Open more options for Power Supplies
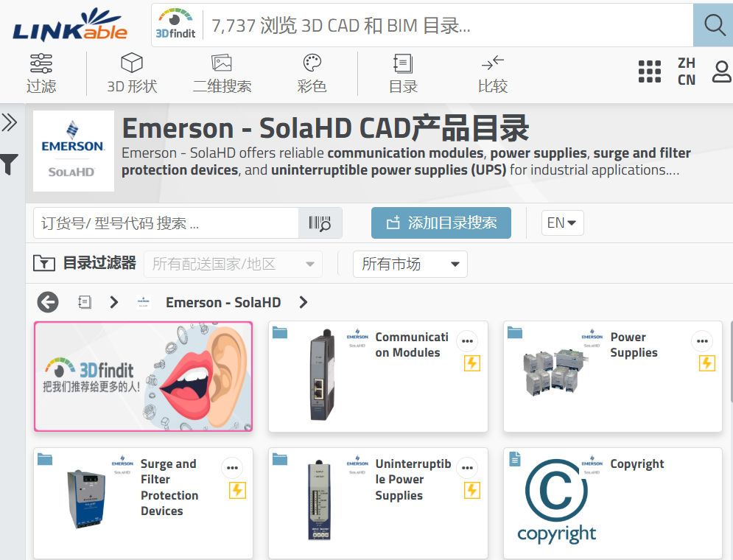This screenshot has width=733, height=560. 702,340
